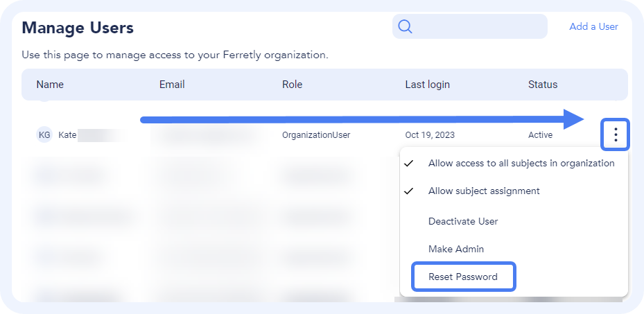The height and width of the screenshot is (314, 644).
Task: Click the search magnifier icon
Action: 405,27
